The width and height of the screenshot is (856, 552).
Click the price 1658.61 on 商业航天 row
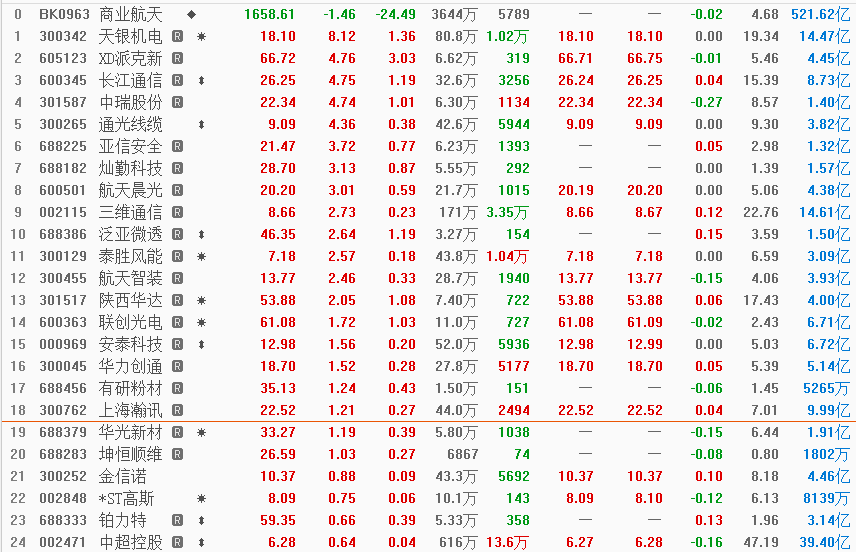click(x=269, y=15)
